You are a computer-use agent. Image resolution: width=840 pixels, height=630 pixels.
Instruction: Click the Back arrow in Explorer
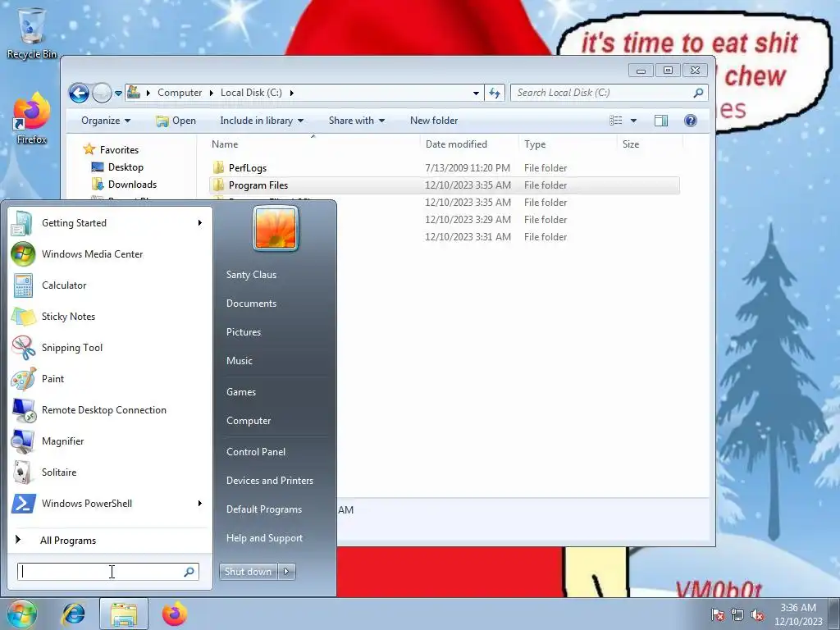tap(80, 93)
